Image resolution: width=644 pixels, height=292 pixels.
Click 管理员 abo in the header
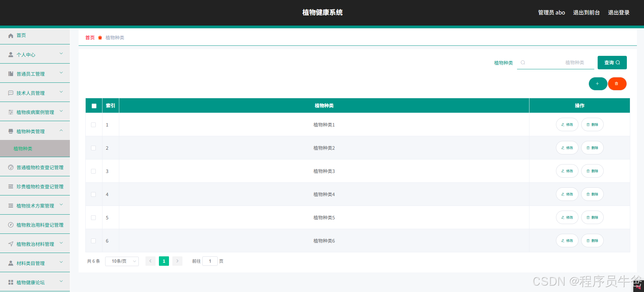pos(551,12)
